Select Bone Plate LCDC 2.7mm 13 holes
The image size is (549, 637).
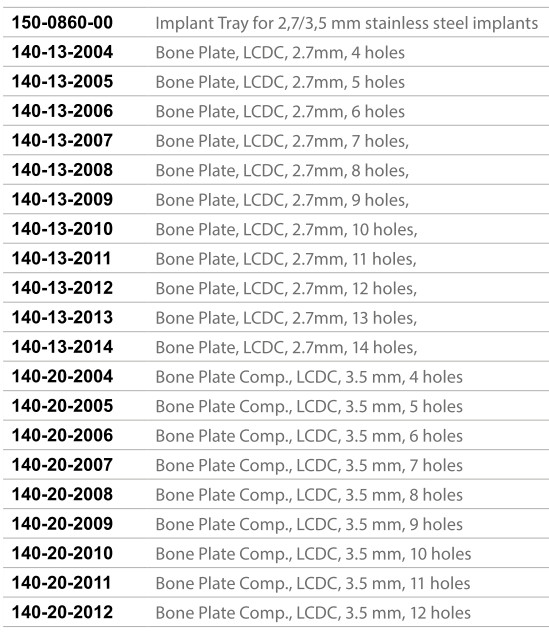(x=286, y=318)
